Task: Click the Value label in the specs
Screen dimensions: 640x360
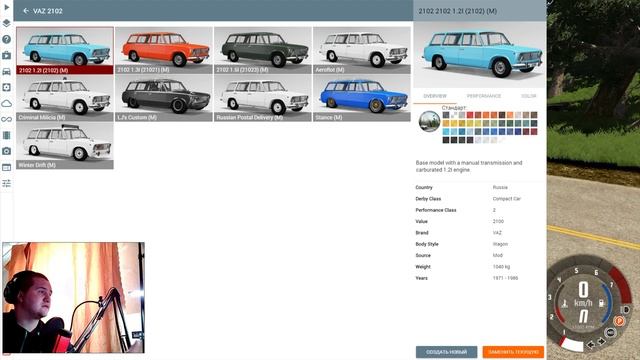Action: (421, 222)
